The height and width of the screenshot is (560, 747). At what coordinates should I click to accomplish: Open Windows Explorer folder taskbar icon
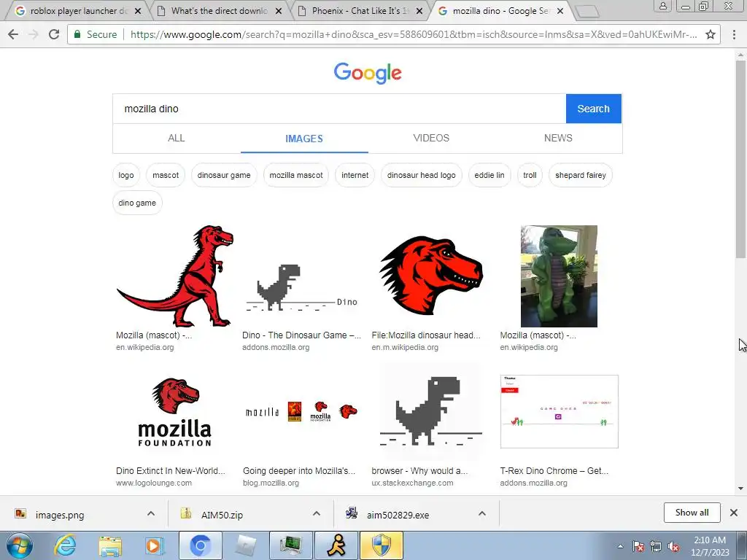(109, 545)
